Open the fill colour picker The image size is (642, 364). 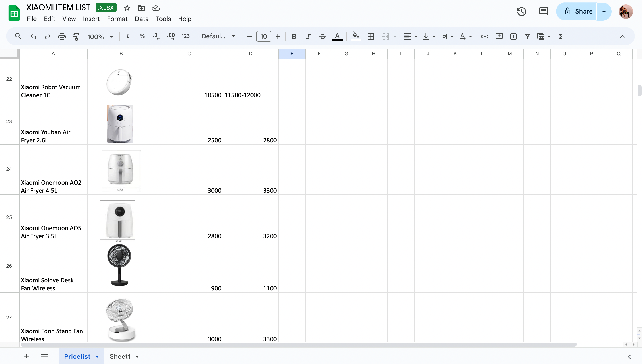point(355,37)
